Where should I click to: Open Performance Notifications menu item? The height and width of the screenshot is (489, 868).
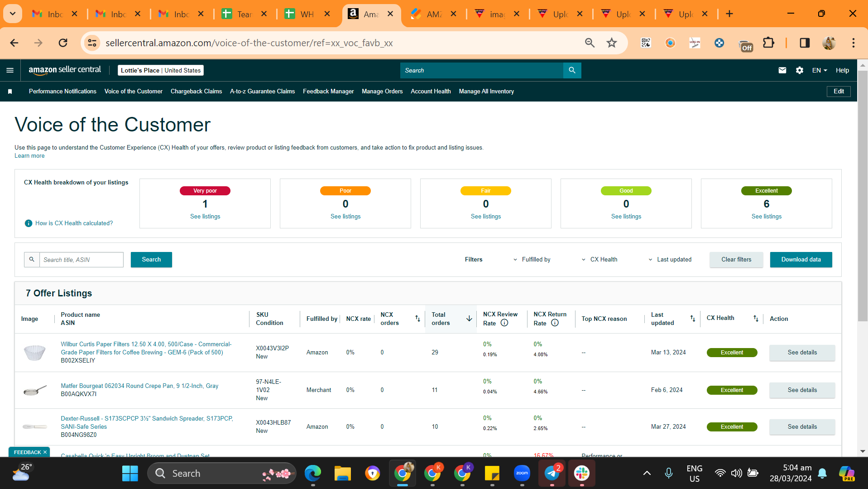pos(62,92)
